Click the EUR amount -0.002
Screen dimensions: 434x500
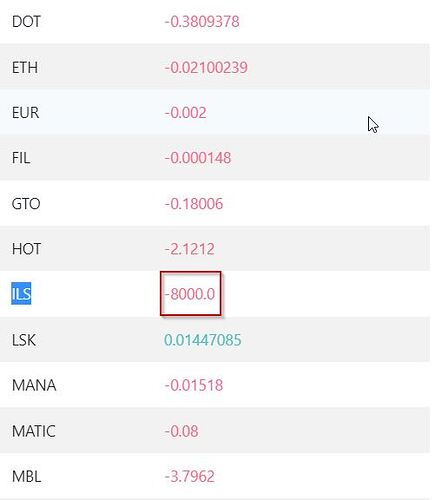(x=185, y=113)
